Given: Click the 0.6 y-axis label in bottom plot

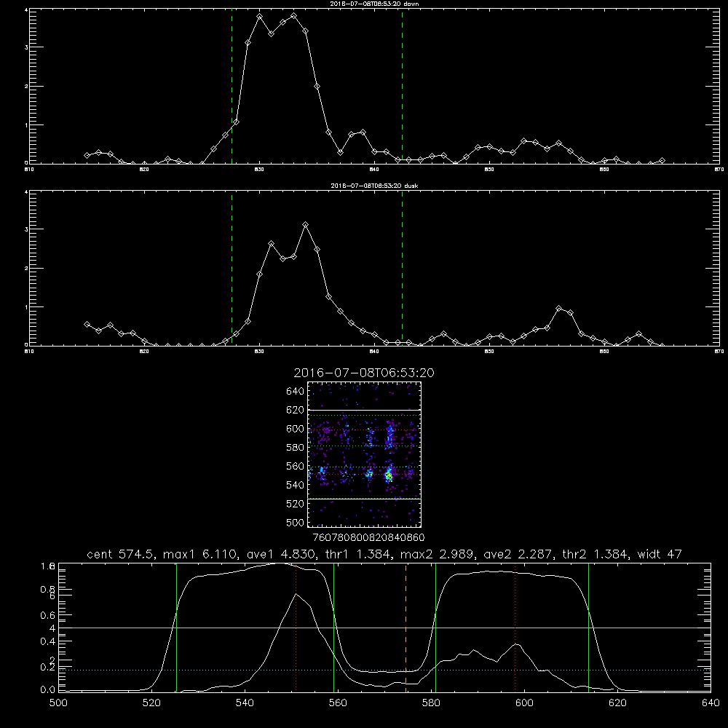Looking at the screenshot, I should click(x=48, y=615).
